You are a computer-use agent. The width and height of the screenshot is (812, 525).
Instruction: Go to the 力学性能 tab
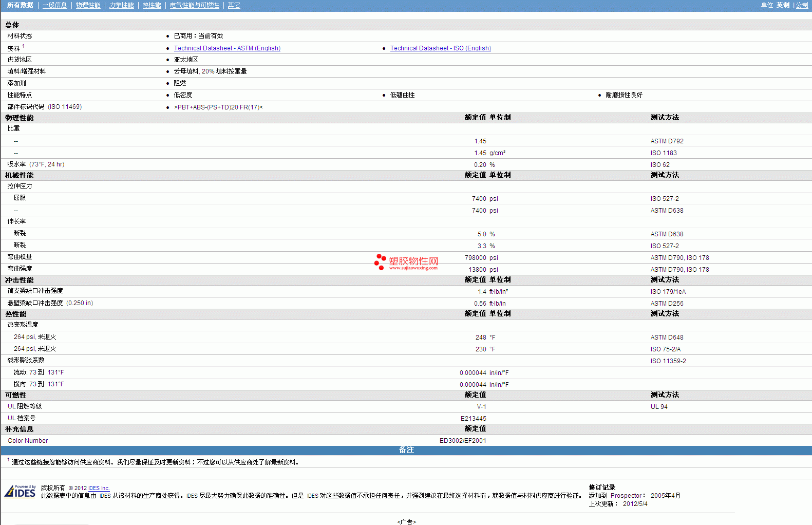[121, 5]
